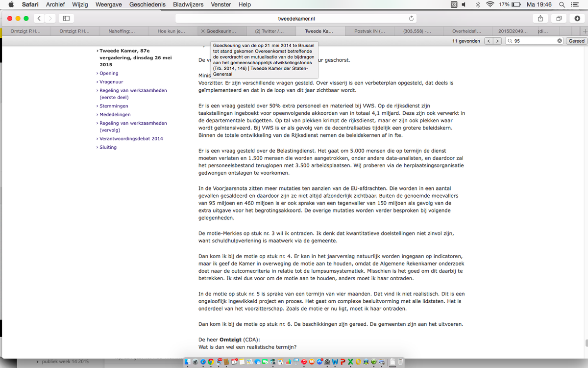
Task: Expand the publiek week 14 2015 item
Action: [38, 362]
